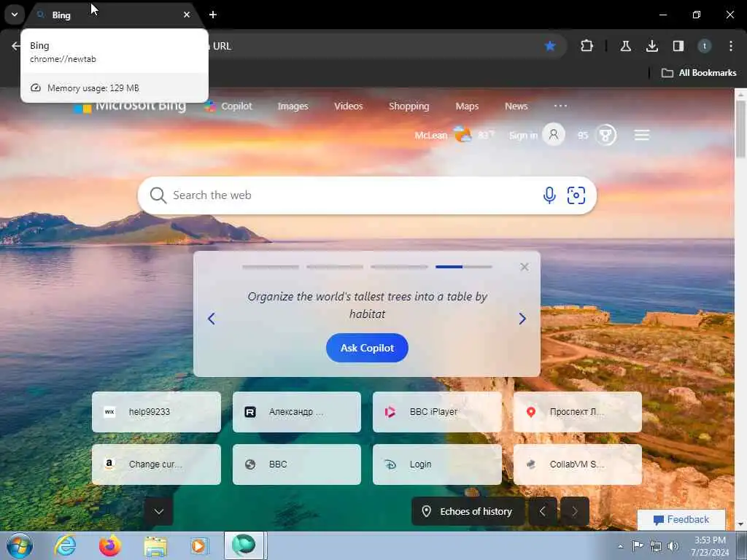Go to Bing Shopping
The width and height of the screenshot is (747, 560).
pyautogui.click(x=409, y=106)
